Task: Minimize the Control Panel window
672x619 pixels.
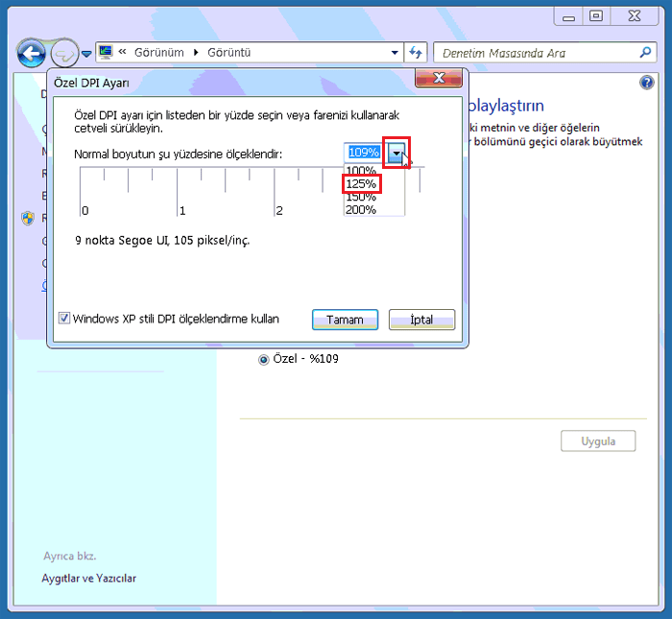Action: click(x=568, y=17)
